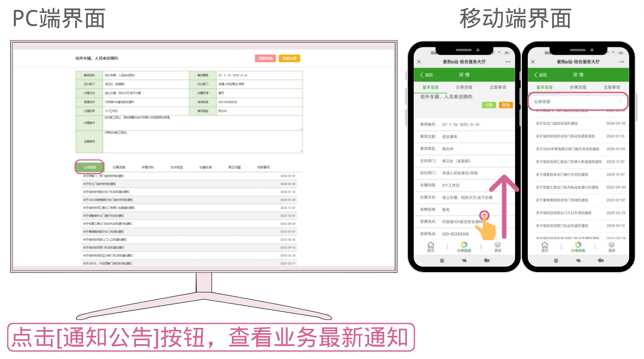
Task: Switch to the 办事流程 tab on PC page
Action: [119, 167]
